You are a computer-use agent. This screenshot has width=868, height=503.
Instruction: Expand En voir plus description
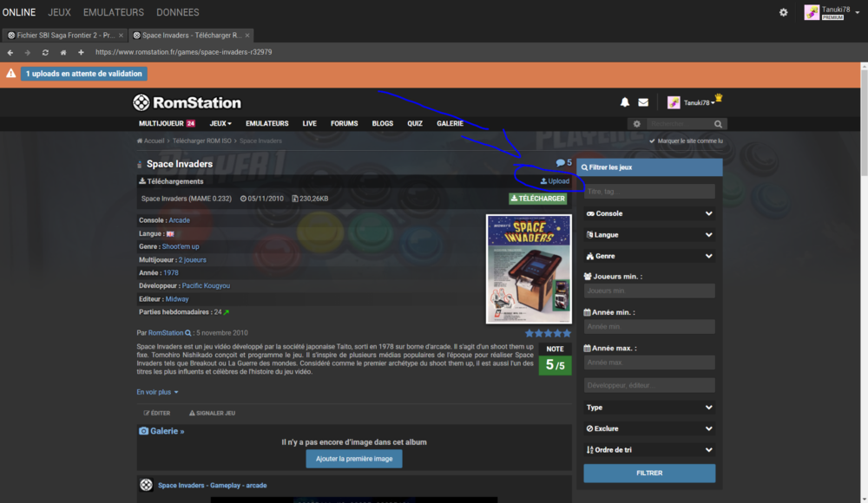[157, 392]
